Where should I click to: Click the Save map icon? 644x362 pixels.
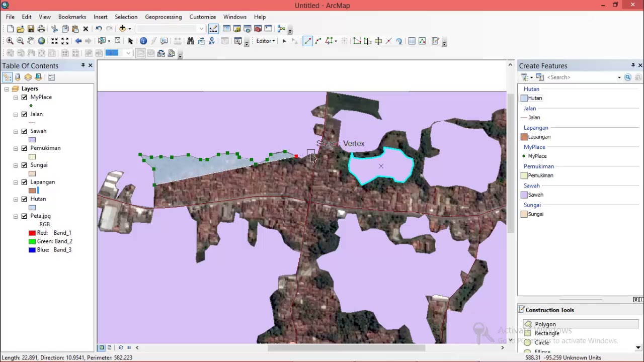point(31,29)
